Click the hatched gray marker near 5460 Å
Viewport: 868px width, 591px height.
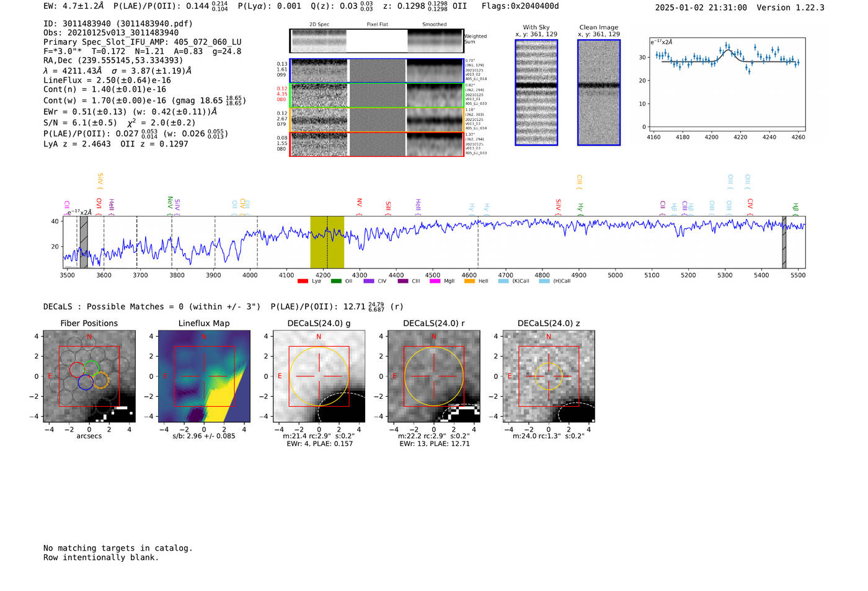point(784,242)
